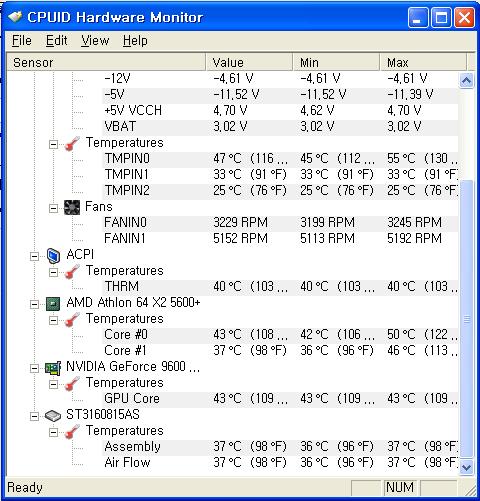The width and height of the screenshot is (480, 501).
Task: Click the -11,39 V max value
Action: tap(410, 94)
